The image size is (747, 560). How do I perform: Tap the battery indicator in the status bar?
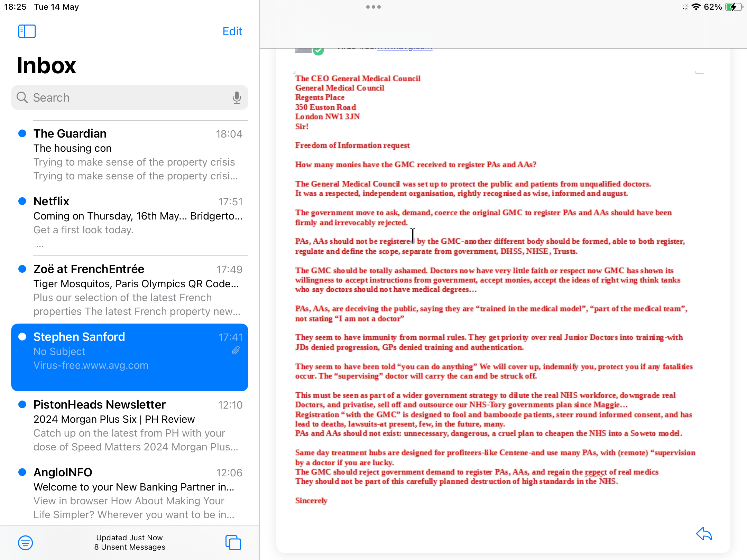(x=734, y=7)
